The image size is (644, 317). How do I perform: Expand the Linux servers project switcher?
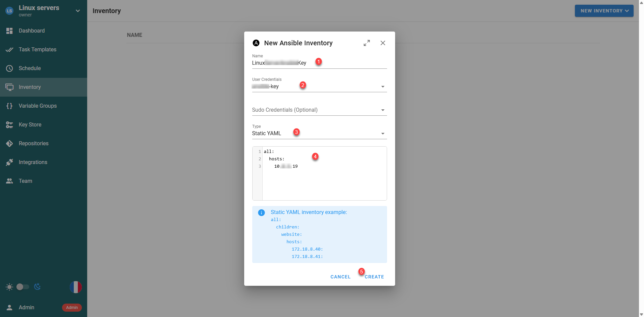click(x=77, y=11)
